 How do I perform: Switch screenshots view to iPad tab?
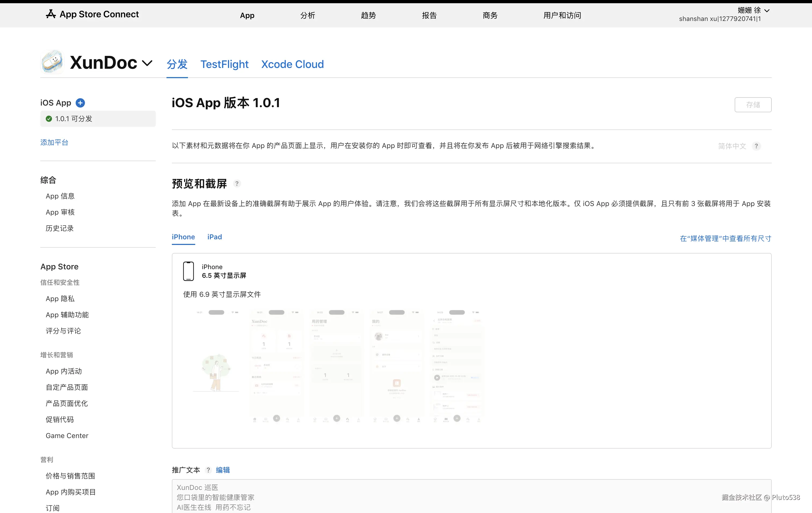pos(215,237)
